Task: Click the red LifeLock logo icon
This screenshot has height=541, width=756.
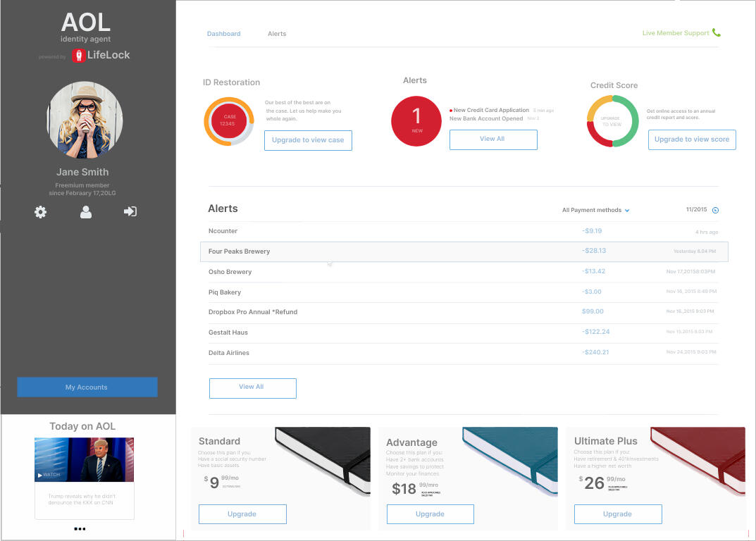Action: pos(79,56)
